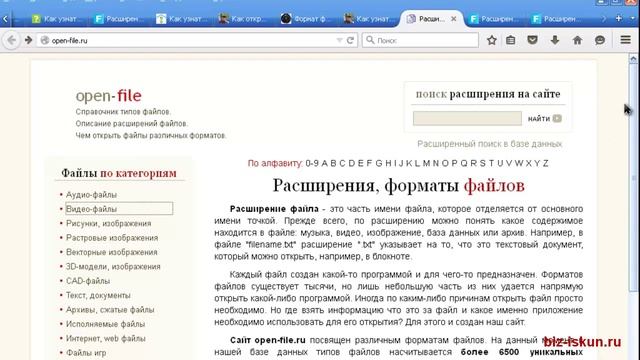Click bold text 'Сайт open-file.ru'
This screenshot has height=360, width=640.
[268, 340]
